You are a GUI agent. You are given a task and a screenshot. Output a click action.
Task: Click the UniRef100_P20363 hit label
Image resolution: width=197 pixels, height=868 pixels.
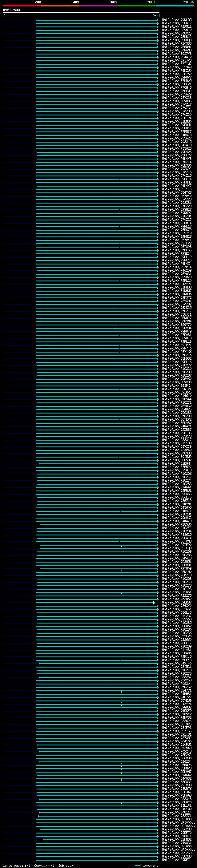tap(176, 43)
